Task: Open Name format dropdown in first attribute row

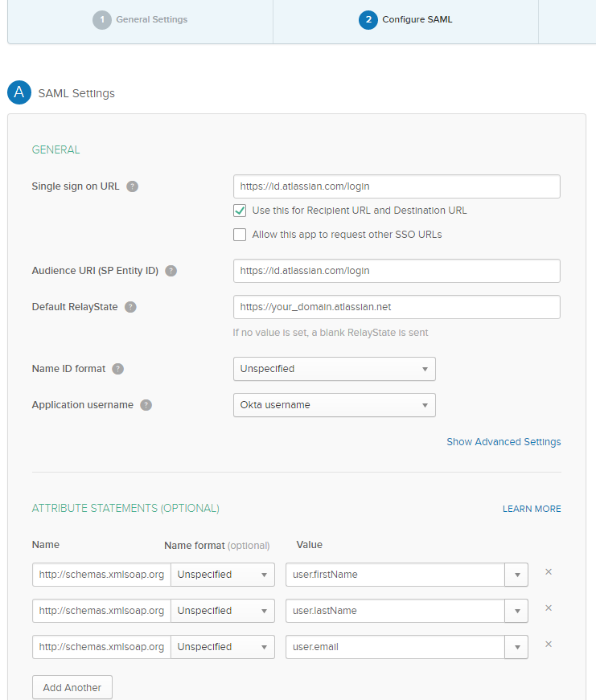Action: coord(222,575)
